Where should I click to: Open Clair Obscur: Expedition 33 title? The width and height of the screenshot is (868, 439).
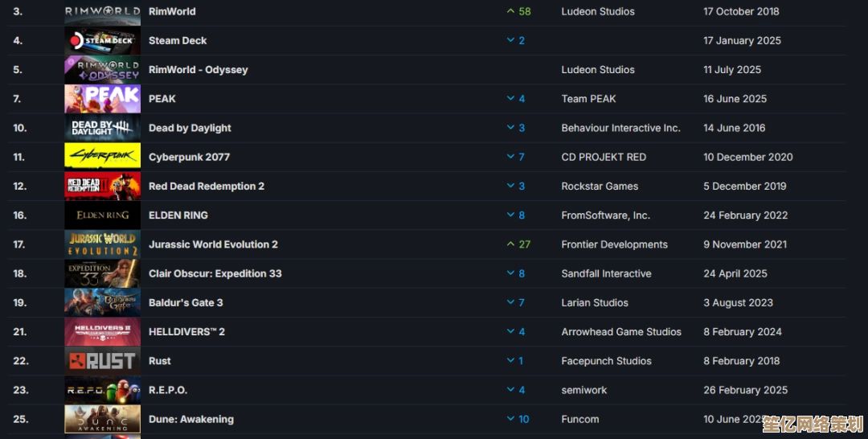click(x=215, y=273)
